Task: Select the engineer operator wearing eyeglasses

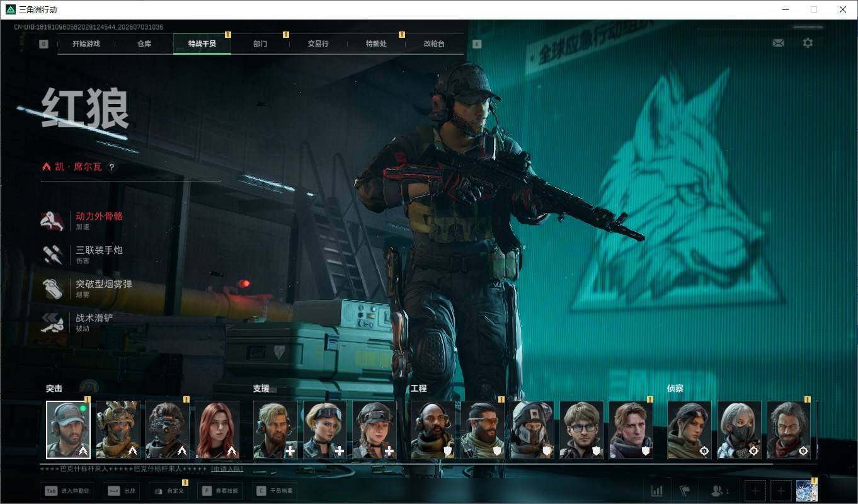Action: pyautogui.click(x=581, y=430)
